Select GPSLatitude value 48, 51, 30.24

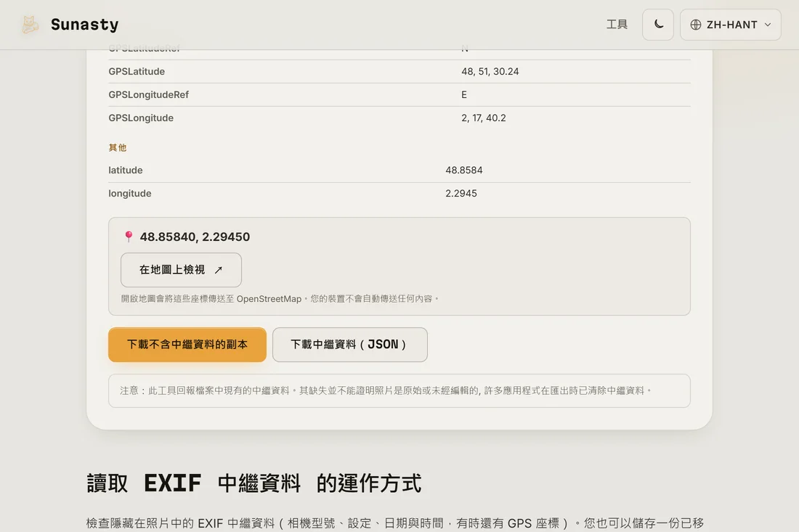pyautogui.click(x=490, y=71)
